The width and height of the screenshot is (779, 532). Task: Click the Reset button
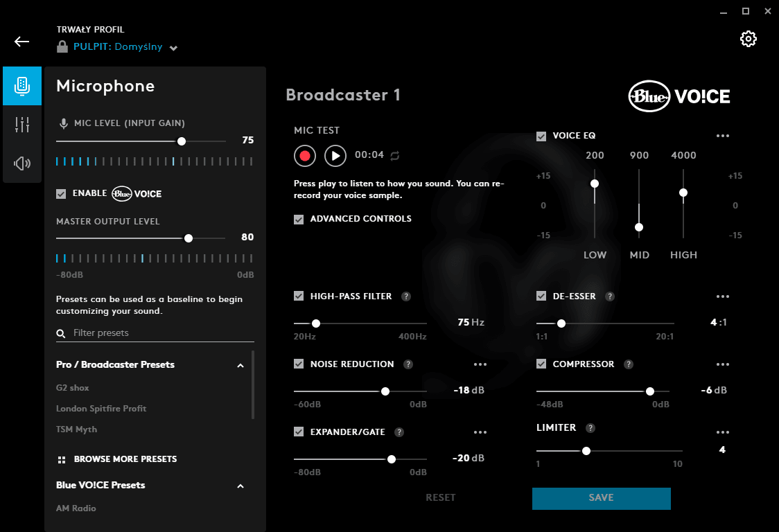click(x=441, y=498)
